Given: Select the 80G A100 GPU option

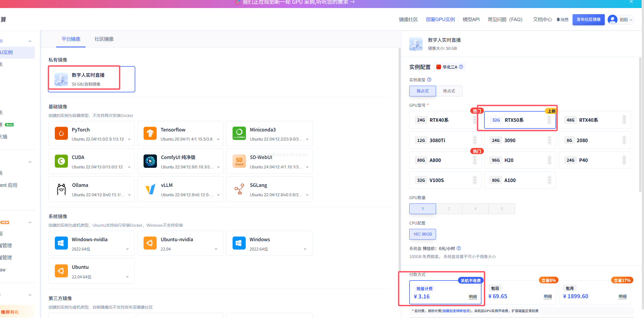Looking at the screenshot, I should pyautogui.click(x=520, y=180).
